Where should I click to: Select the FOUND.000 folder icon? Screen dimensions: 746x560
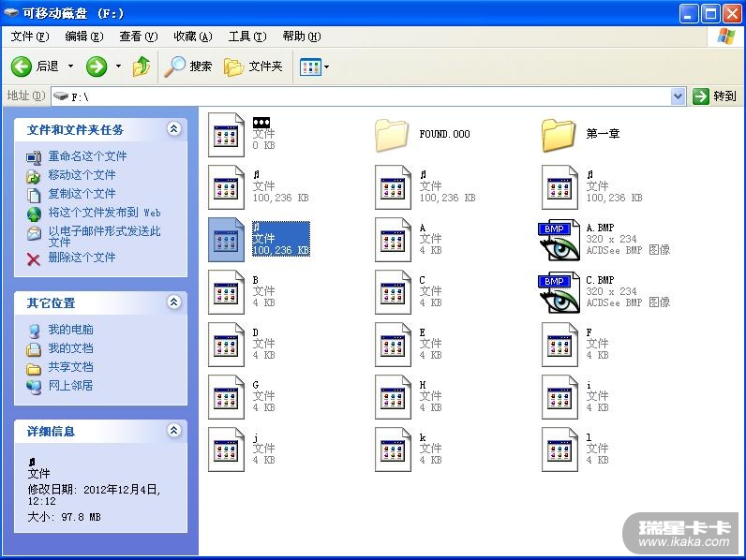[x=392, y=135]
